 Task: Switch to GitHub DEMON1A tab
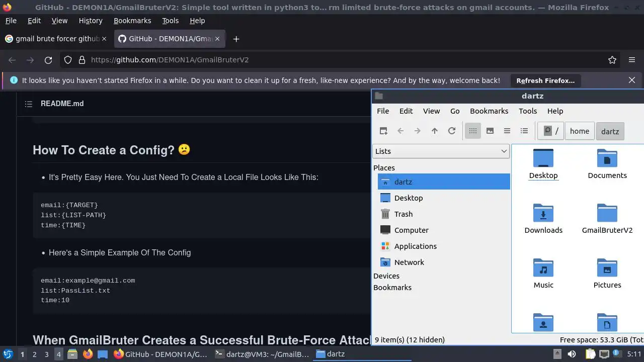point(171,39)
